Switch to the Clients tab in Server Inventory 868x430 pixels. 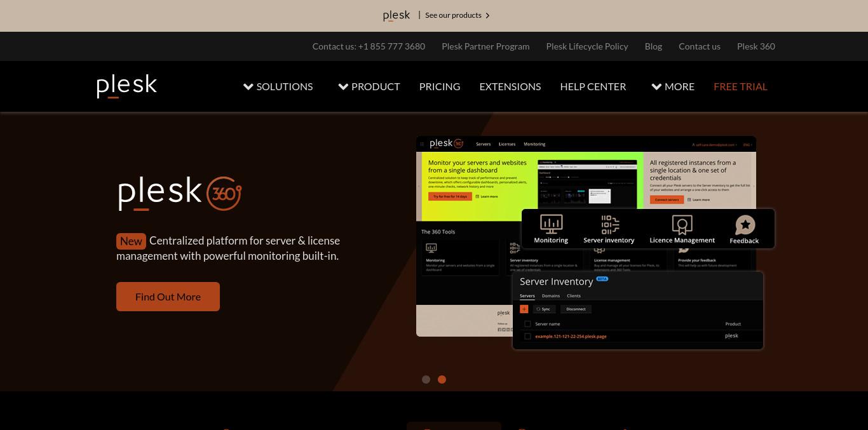coord(574,296)
